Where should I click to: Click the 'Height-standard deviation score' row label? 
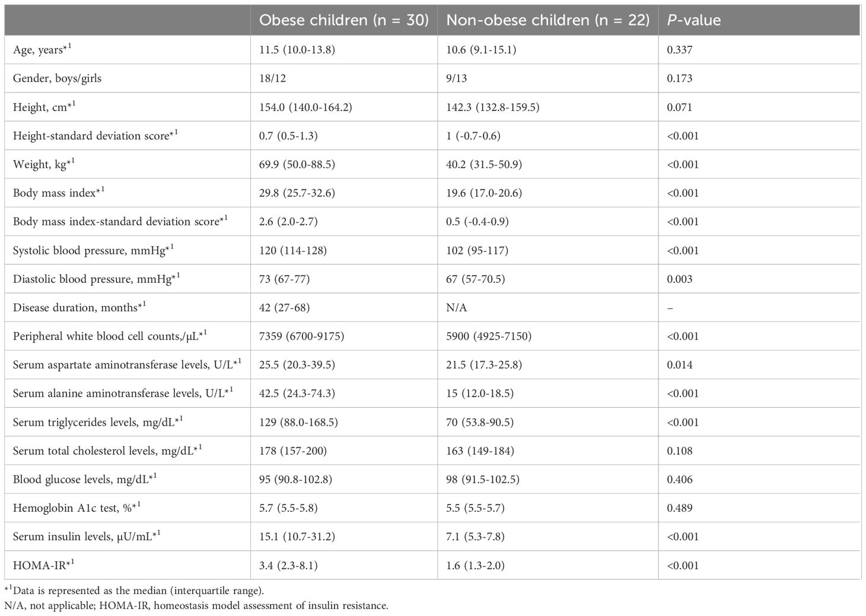pyautogui.click(x=95, y=135)
